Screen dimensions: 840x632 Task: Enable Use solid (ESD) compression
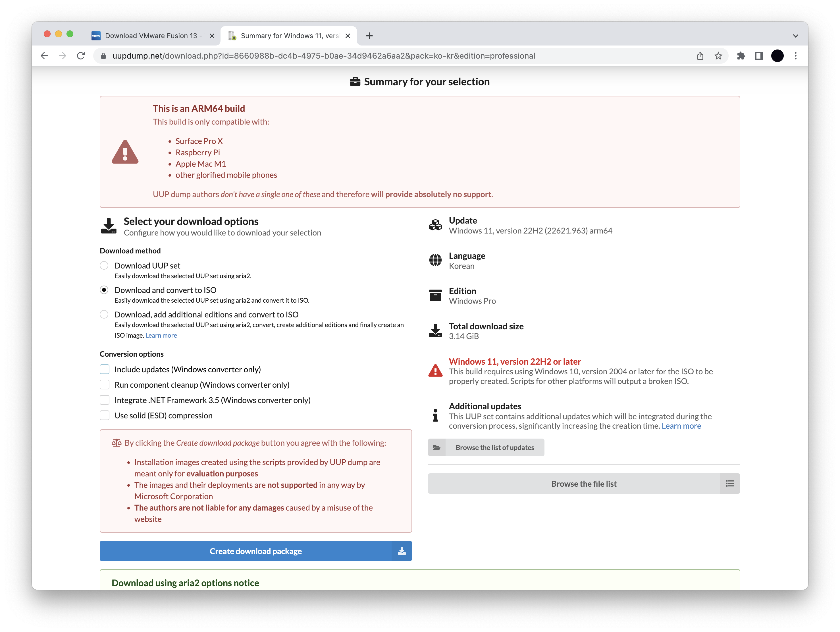pyautogui.click(x=104, y=415)
